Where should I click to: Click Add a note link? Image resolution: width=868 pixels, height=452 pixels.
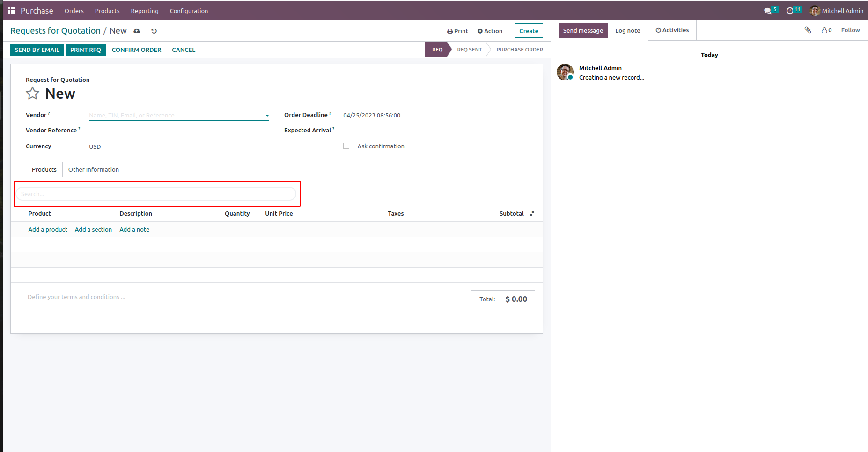pos(134,229)
